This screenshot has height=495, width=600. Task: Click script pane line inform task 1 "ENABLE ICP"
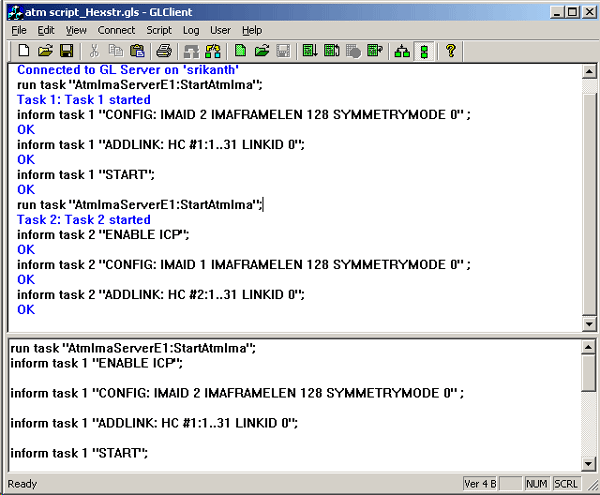click(x=96, y=363)
